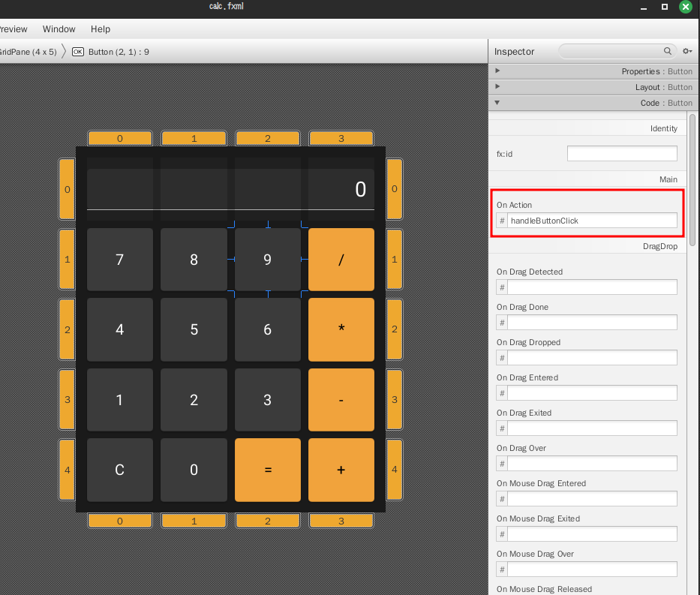
Task: Click the fx:id input field
Action: point(622,154)
